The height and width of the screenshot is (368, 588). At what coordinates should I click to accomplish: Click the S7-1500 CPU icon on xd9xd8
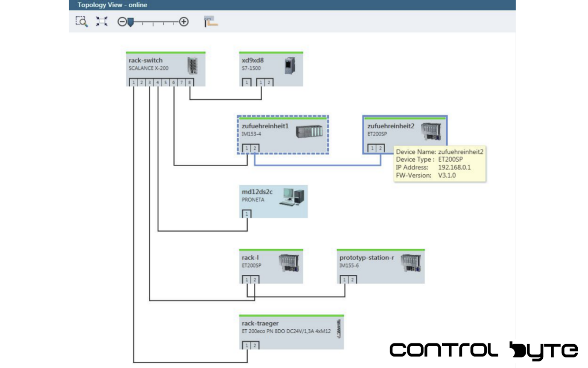click(289, 66)
